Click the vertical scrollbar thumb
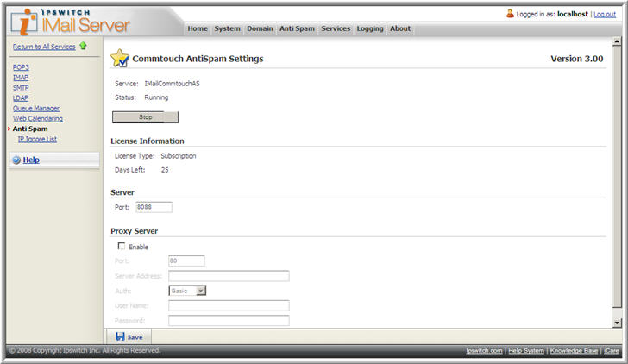The height and width of the screenshot is (364, 628). click(617, 177)
